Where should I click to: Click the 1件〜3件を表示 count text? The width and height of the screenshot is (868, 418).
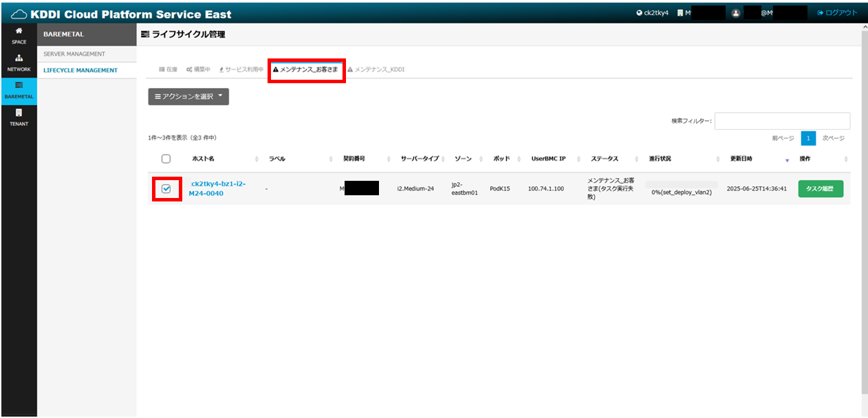(x=182, y=138)
